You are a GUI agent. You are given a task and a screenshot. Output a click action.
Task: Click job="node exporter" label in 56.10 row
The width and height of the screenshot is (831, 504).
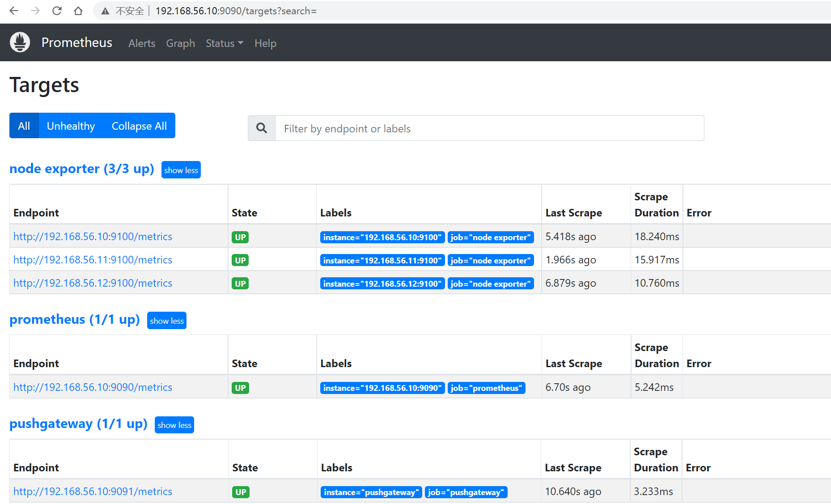(x=491, y=237)
